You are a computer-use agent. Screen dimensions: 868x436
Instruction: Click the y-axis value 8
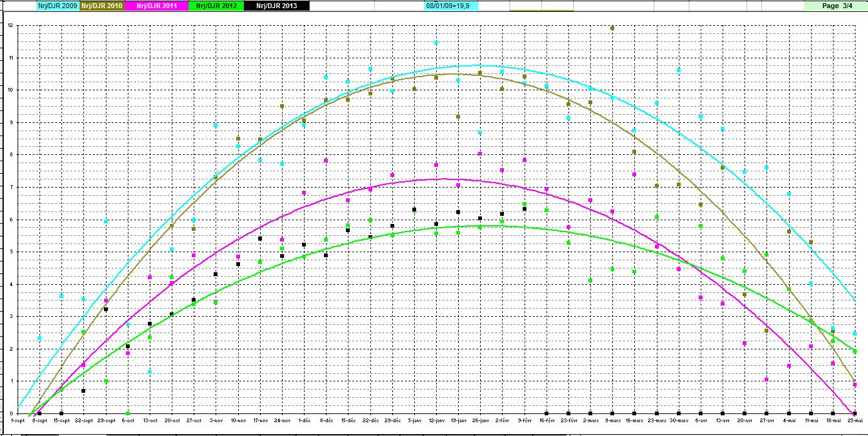(11, 155)
